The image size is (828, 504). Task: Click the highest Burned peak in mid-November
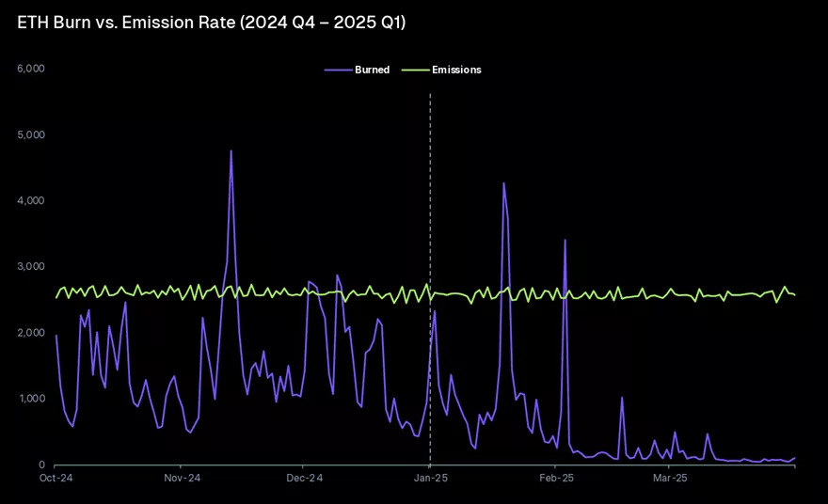[x=231, y=150]
